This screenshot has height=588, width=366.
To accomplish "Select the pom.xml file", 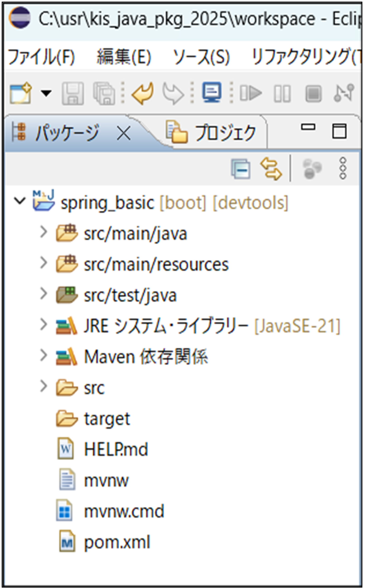I will [x=117, y=542].
